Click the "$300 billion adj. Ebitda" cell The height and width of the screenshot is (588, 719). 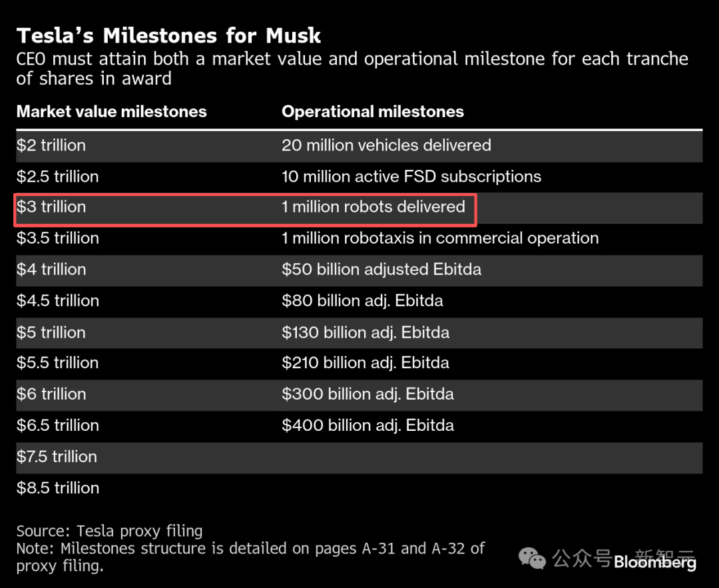tap(367, 394)
